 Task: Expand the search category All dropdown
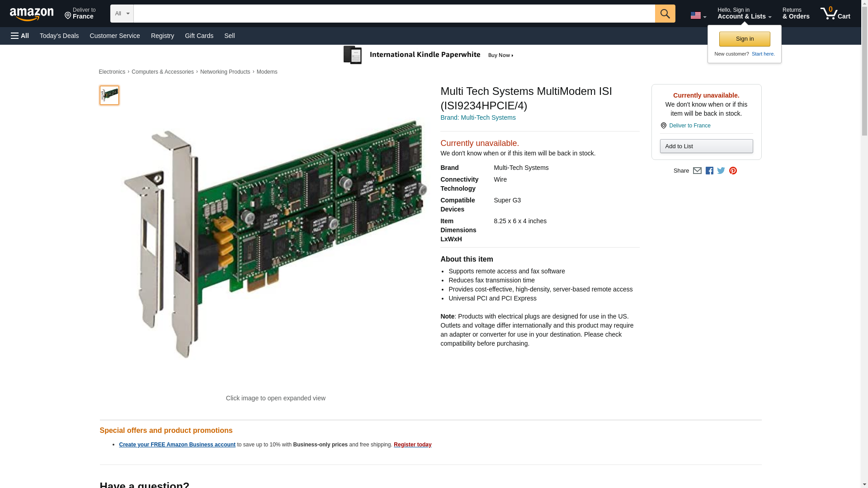click(x=122, y=14)
